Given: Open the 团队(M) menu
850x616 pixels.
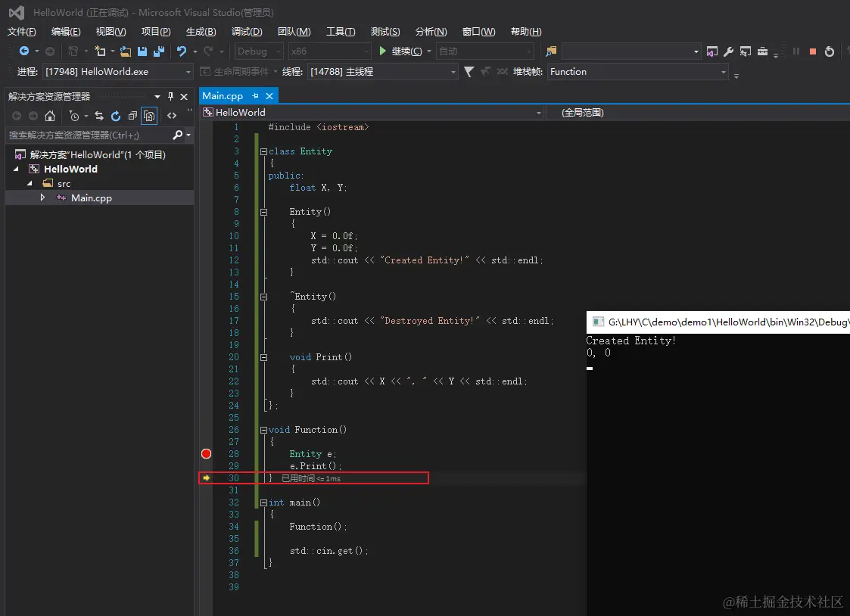Looking at the screenshot, I should [x=294, y=32].
